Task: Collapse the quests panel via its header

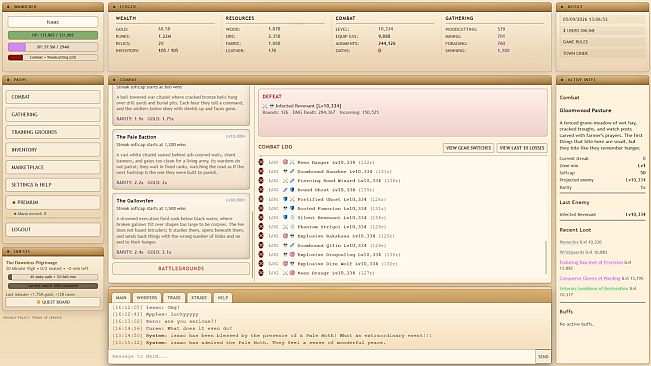Action: click(x=53, y=251)
